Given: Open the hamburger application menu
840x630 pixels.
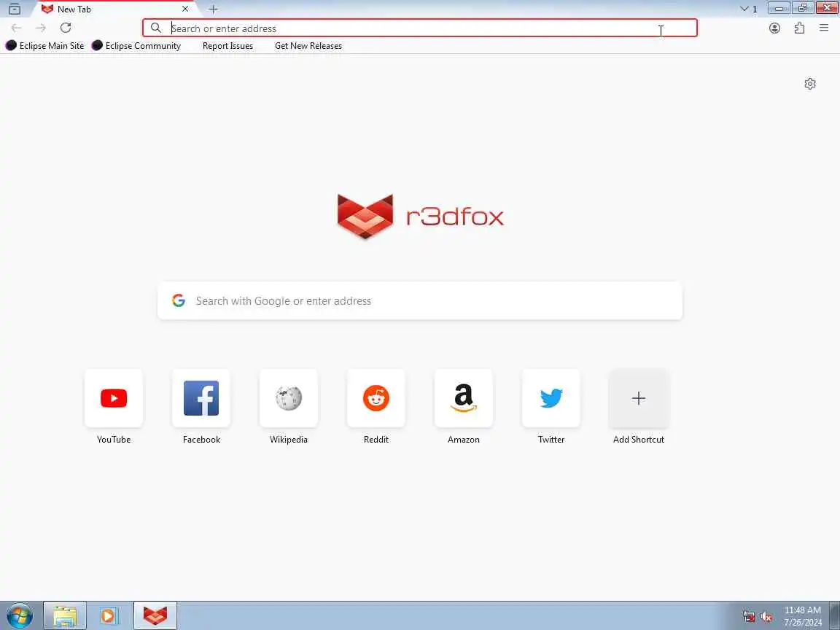Looking at the screenshot, I should pos(824,28).
